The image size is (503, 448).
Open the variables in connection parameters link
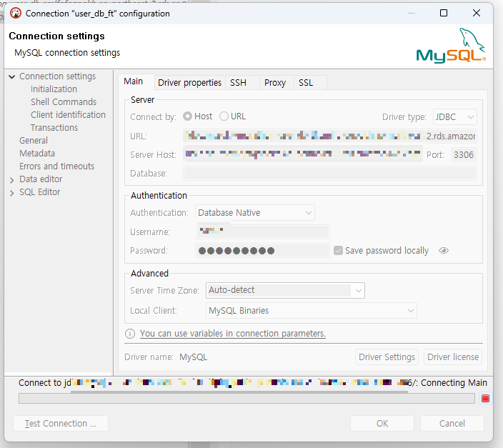(233, 334)
